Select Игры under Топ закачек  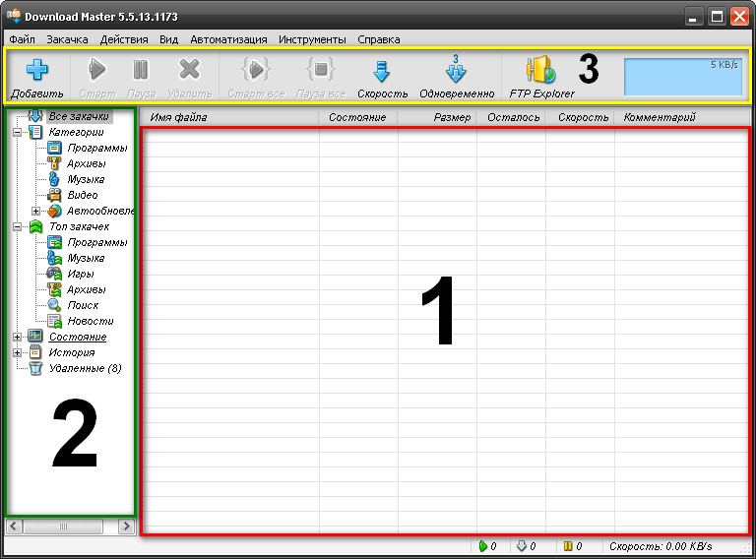pyautogui.click(x=81, y=274)
